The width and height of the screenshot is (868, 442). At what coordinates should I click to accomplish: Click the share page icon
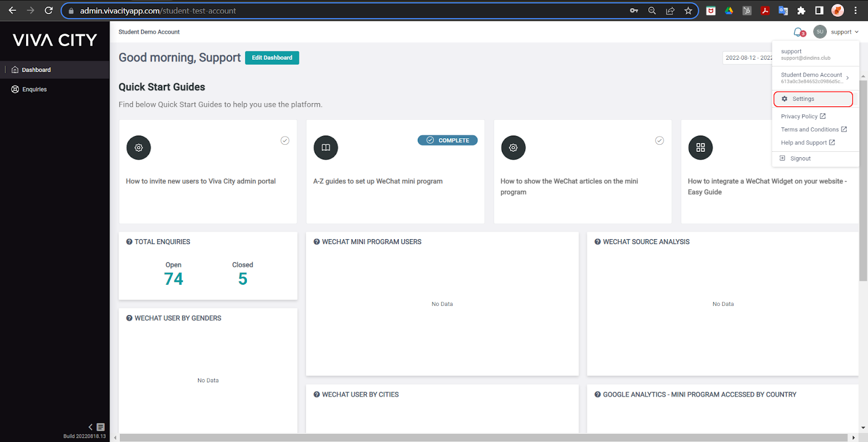[x=671, y=10]
